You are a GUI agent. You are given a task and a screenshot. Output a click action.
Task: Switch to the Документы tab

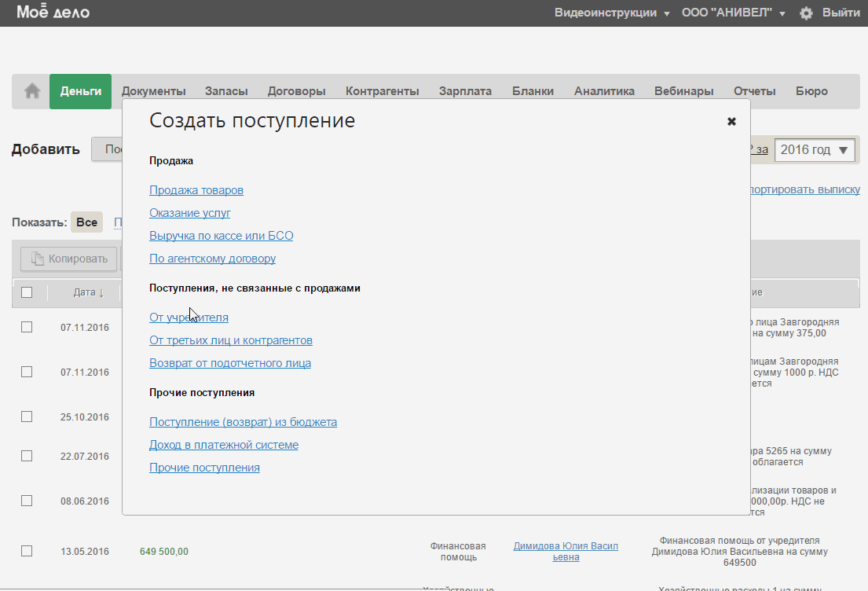[153, 91]
